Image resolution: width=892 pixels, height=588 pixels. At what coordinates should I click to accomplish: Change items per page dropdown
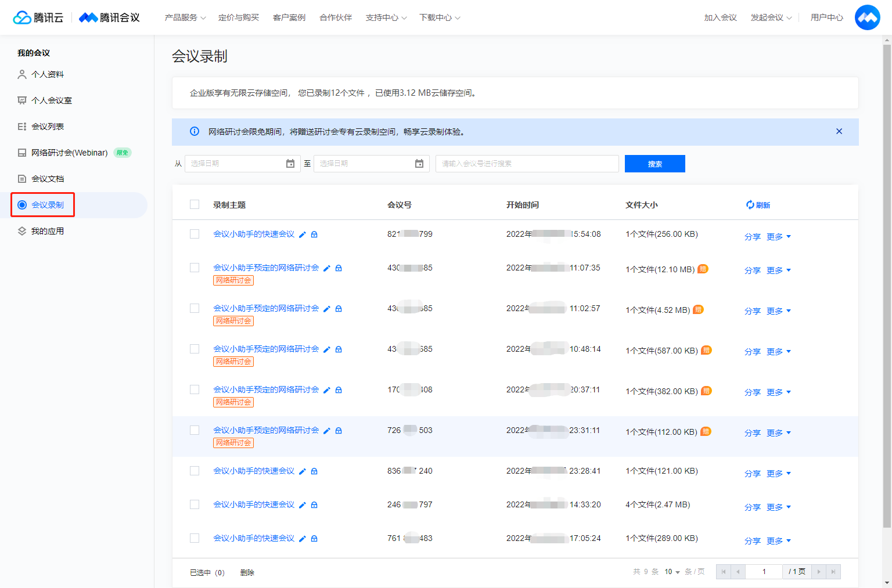(672, 572)
